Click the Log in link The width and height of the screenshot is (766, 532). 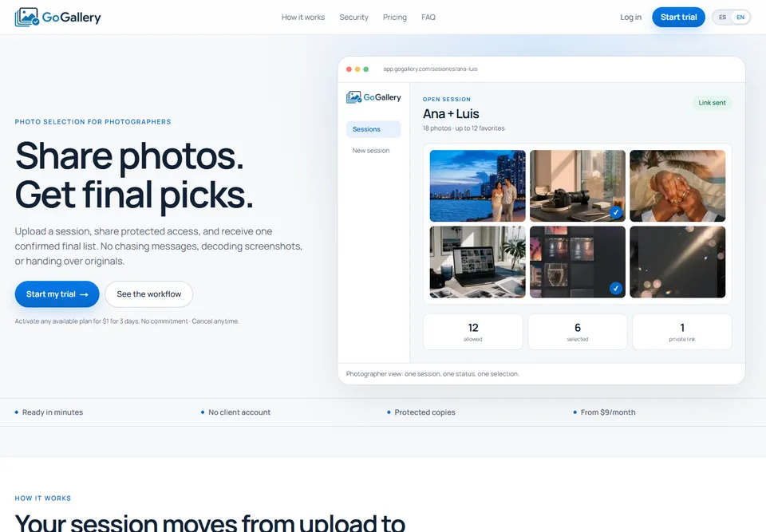click(x=630, y=17)
